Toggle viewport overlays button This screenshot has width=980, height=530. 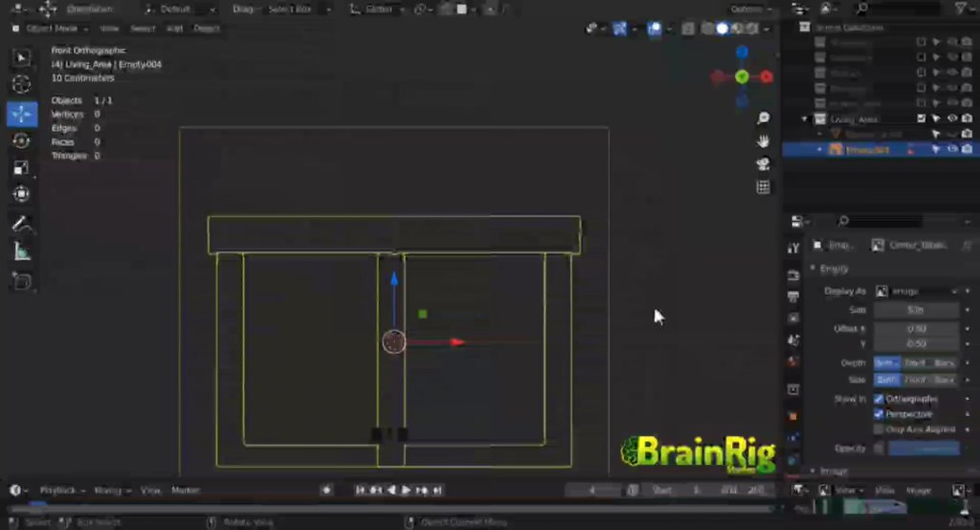(654, 28)
